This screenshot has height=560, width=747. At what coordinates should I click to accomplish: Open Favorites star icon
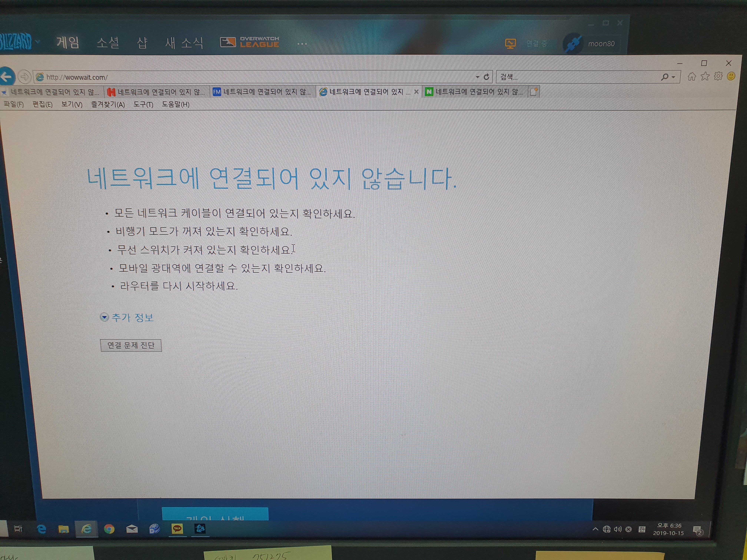click(x=705, y=76)
